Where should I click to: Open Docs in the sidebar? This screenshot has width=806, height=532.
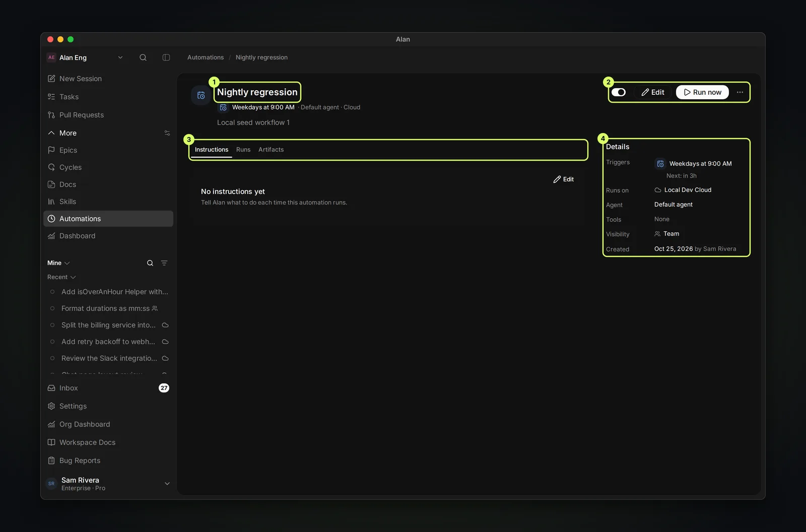[108, 184]
